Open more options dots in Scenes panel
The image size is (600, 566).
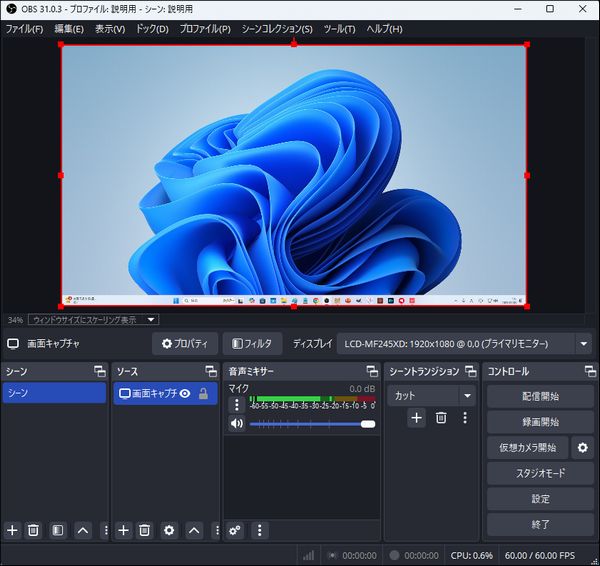point(106,530)
